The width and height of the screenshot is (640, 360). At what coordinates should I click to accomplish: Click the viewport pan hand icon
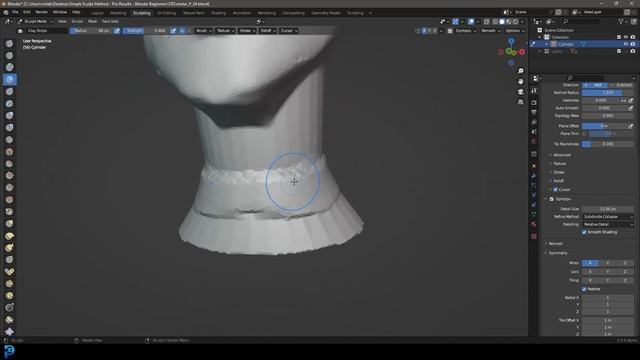click(520, 81)
